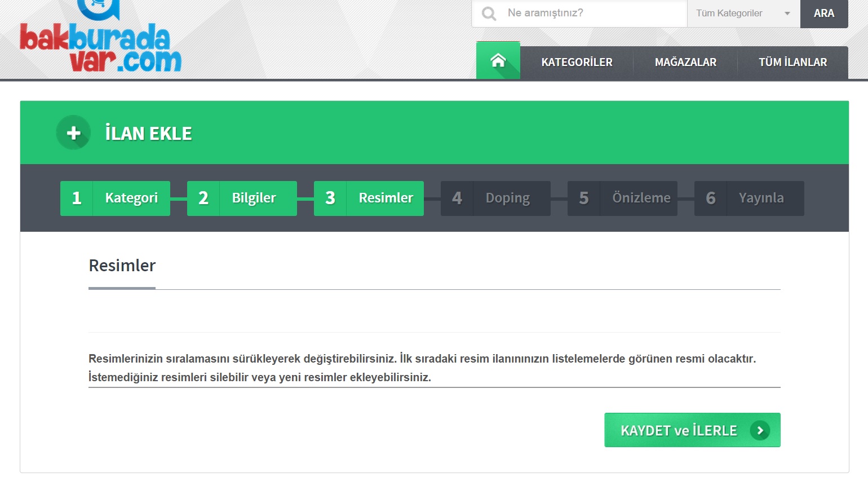Image resolution: width=868 pixels, height=481 pixels.
Task: Open the Tüm Kategoriler dropdown
Action: coord(743,14)
